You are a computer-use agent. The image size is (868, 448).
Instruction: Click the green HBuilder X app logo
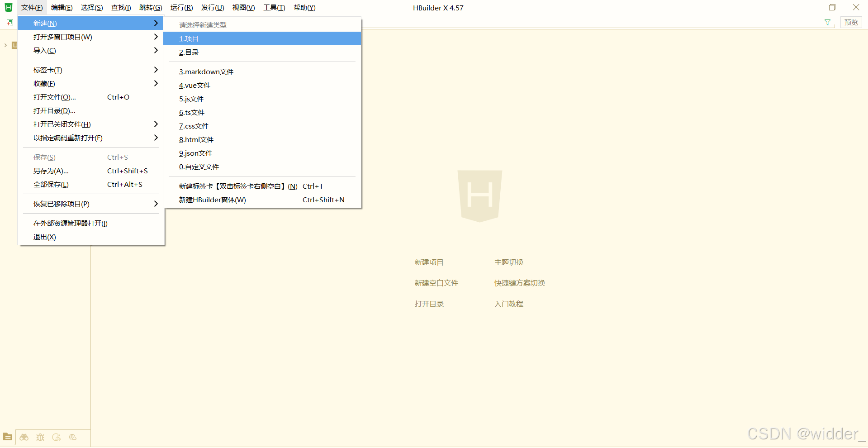click(8, 8)
